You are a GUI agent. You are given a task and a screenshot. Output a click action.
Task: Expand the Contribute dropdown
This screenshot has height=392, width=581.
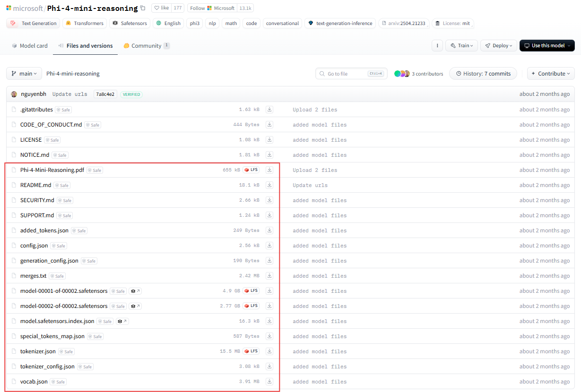[x=551, y=74]
